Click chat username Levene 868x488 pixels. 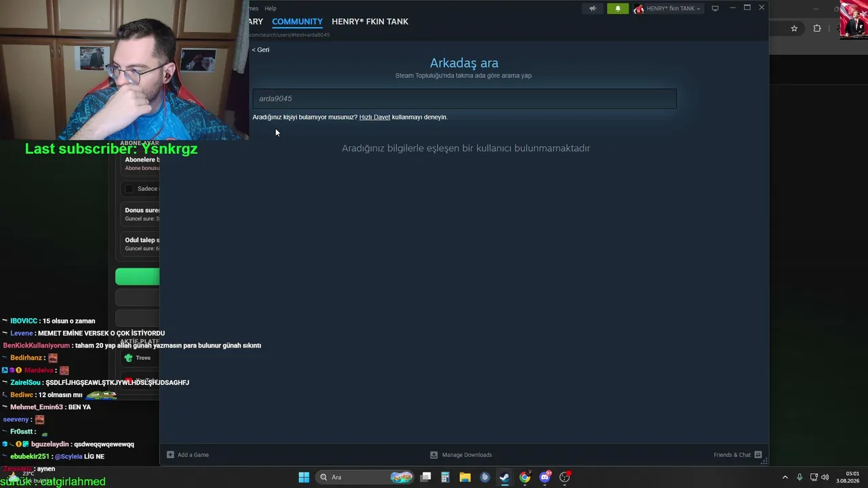click(21, 333)
